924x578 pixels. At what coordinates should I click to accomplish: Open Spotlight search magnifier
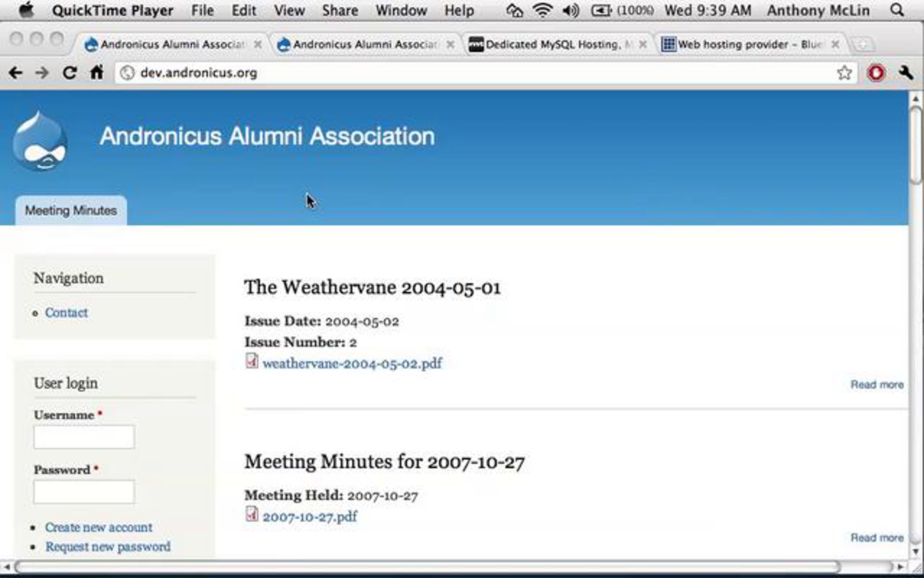point(897,10)
